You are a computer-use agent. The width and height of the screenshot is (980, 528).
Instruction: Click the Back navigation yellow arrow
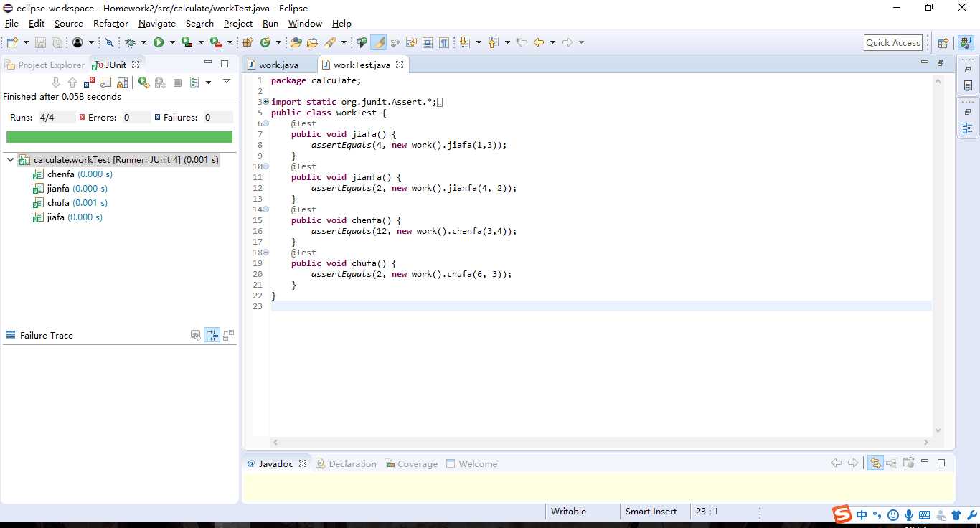tap(539, 43)
